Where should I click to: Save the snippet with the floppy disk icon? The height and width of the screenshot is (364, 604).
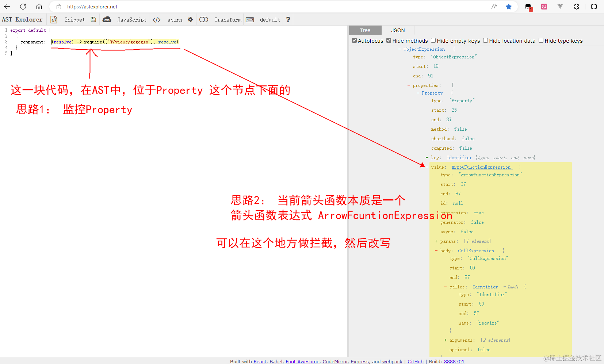click(x=93, y=19)
